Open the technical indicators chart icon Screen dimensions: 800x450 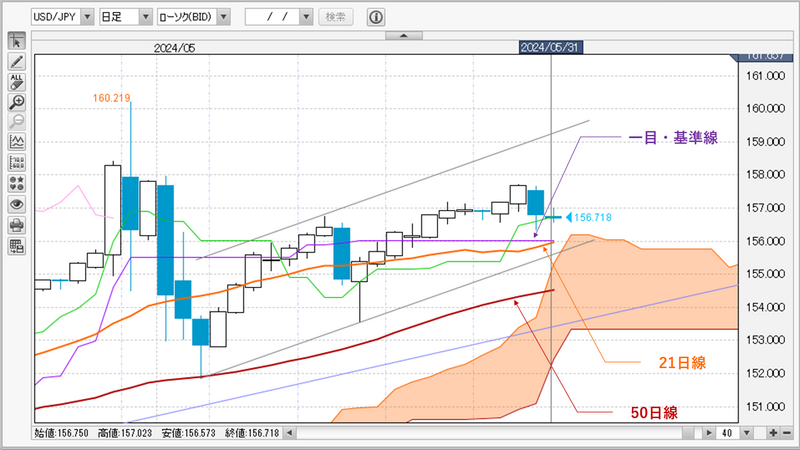(16, 142)
